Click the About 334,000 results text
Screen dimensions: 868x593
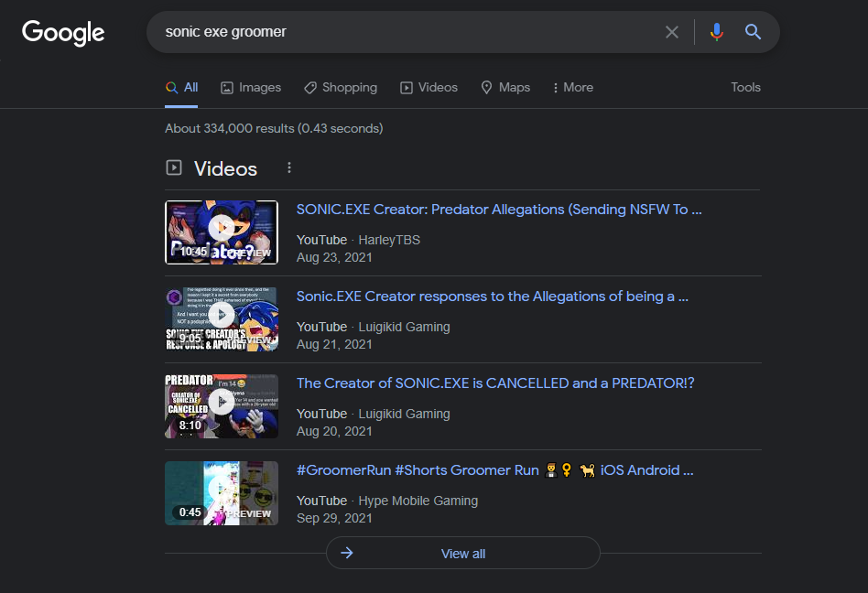pyautogui.click(x=274, y=128)
